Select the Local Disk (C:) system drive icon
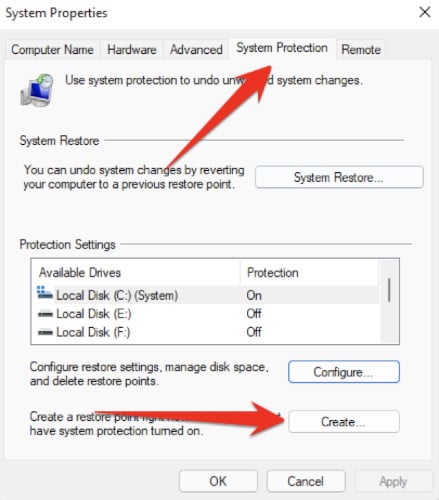Viewport: 439px width, 500px height. click(45, 293)
